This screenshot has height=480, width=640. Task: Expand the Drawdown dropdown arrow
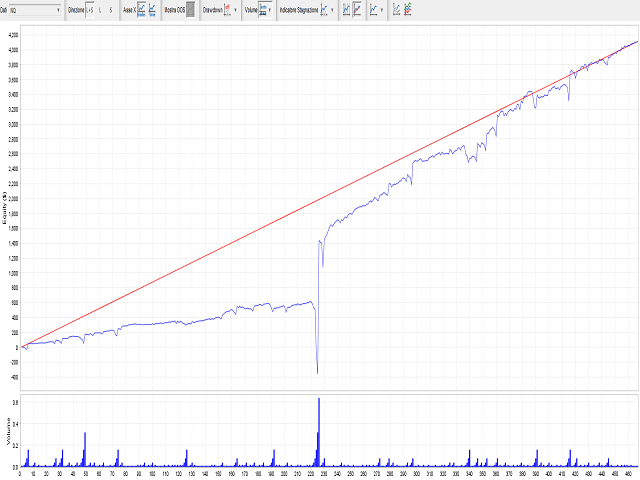pos(236,10)
